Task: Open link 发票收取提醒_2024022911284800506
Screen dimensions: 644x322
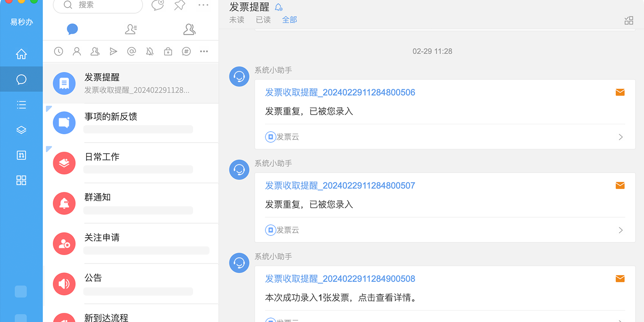Action: (x=340, y=92)
